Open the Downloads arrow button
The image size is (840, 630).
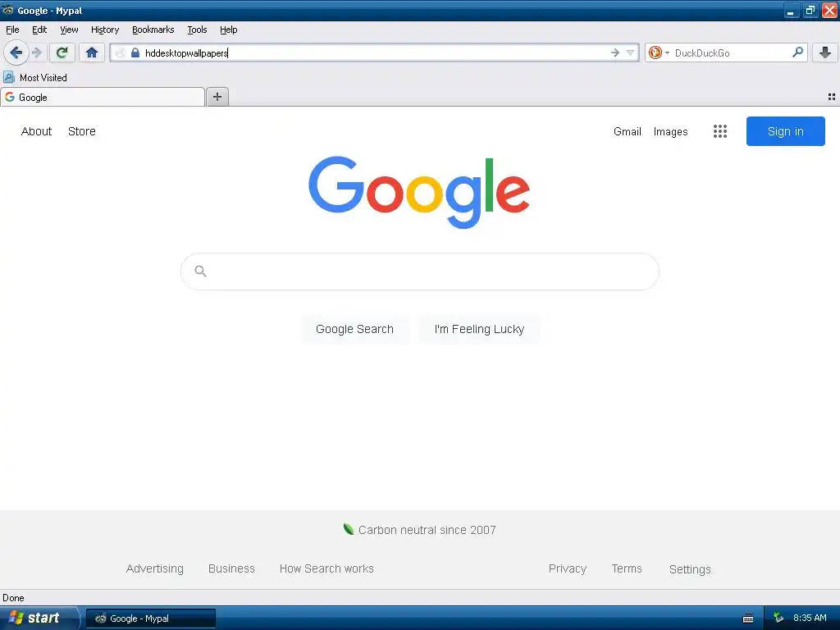(x=825, y=52)
